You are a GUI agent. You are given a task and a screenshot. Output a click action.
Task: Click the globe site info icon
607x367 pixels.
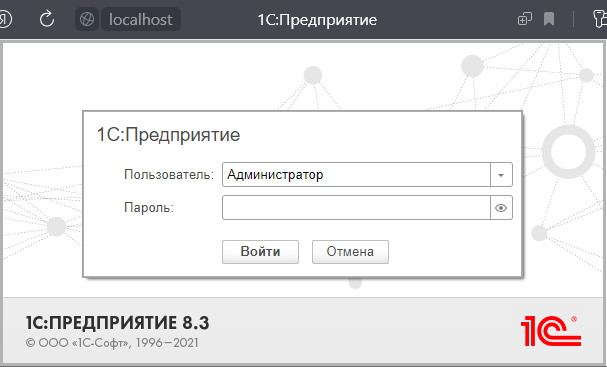pyautogui.click(x=87, y=19)
